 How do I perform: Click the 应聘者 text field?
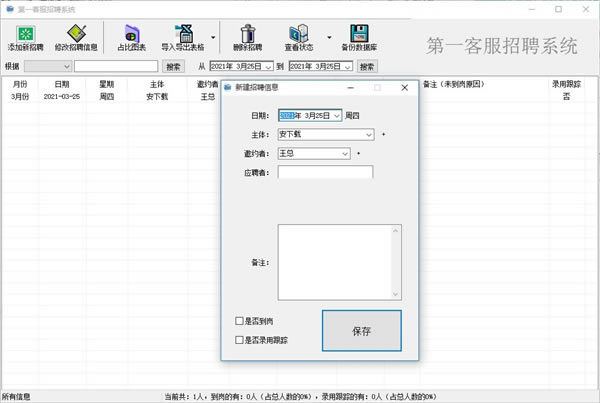[x=325, y=172]
